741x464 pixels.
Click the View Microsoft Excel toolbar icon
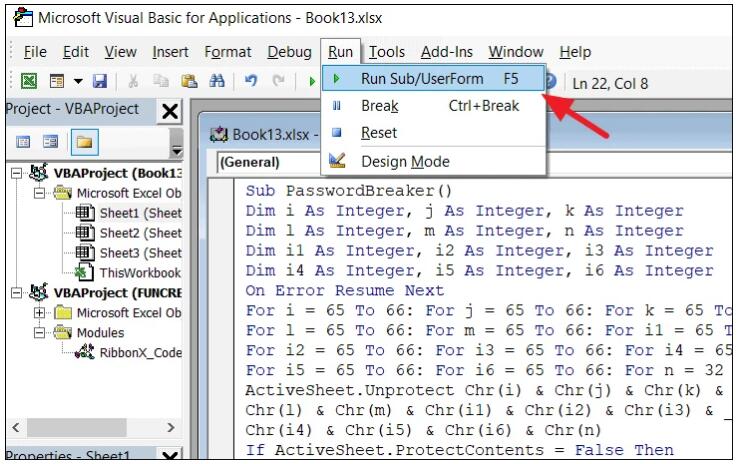click(29, 81)
